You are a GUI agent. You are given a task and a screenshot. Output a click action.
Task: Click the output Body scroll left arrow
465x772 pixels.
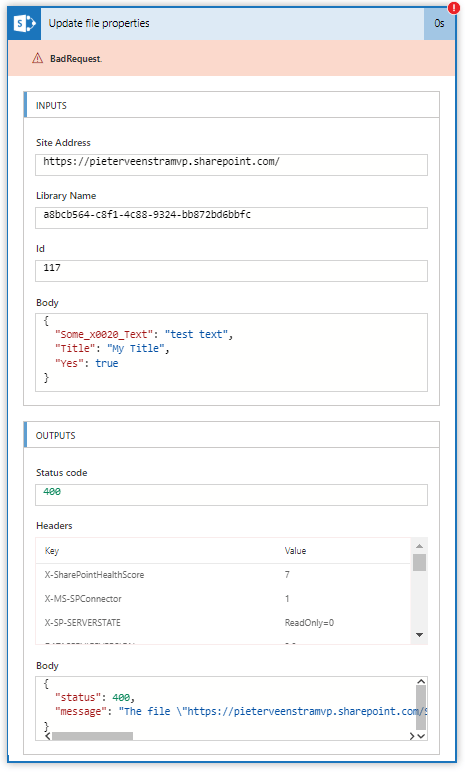click(x=47, y=736)
